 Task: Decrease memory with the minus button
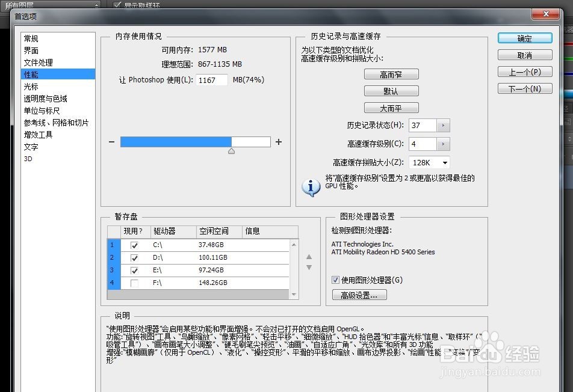tap(112, 142)
